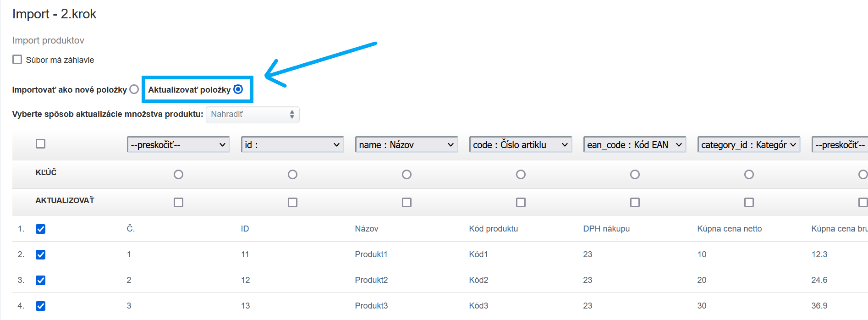Set KĽÚČ radio for the id column
This screenshot has width=868, height=320.
point(292,175)
